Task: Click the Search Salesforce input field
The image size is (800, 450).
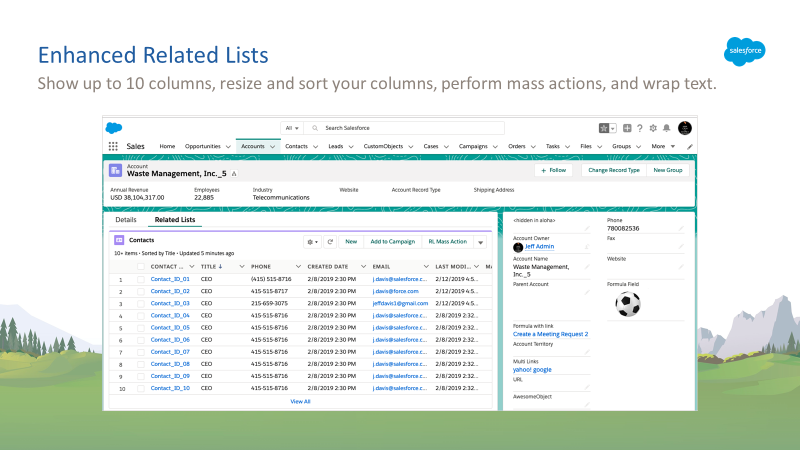Action: [x=404, y=128]
